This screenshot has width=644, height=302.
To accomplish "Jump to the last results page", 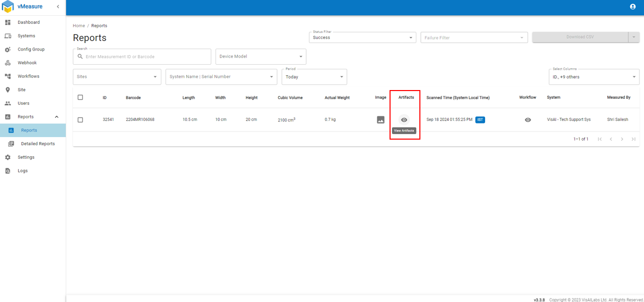I will tap(633, 139).
